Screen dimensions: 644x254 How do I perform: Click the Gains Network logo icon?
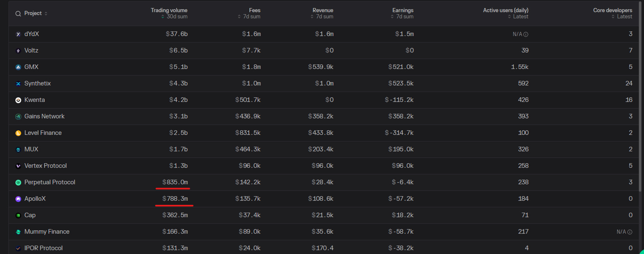18,117
